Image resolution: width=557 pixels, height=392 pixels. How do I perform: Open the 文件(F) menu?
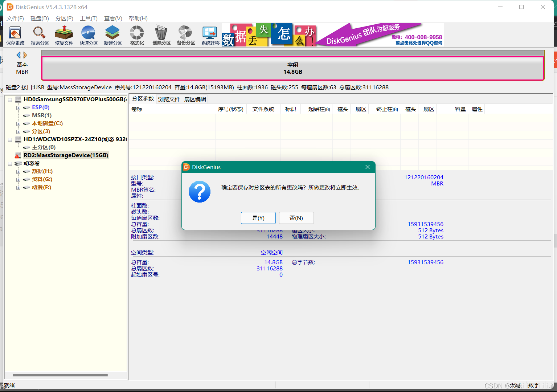tap(15, 19)
